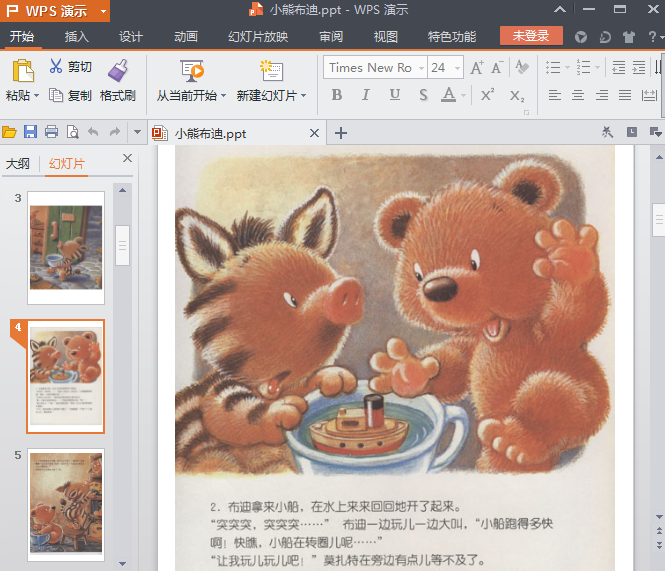The width and height of the screenshot is (665, 571).
Task: Select the Format Painter brush
Action: tap(117, 70)
